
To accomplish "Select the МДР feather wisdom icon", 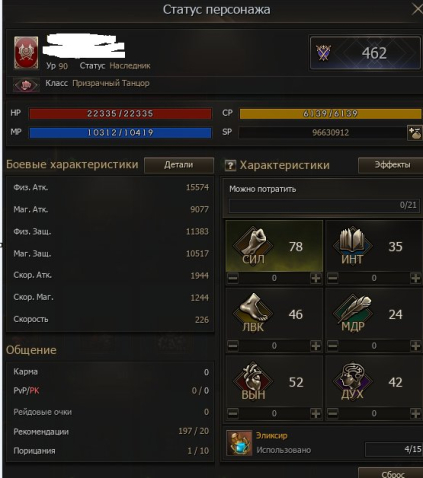I will click(353, 313).
